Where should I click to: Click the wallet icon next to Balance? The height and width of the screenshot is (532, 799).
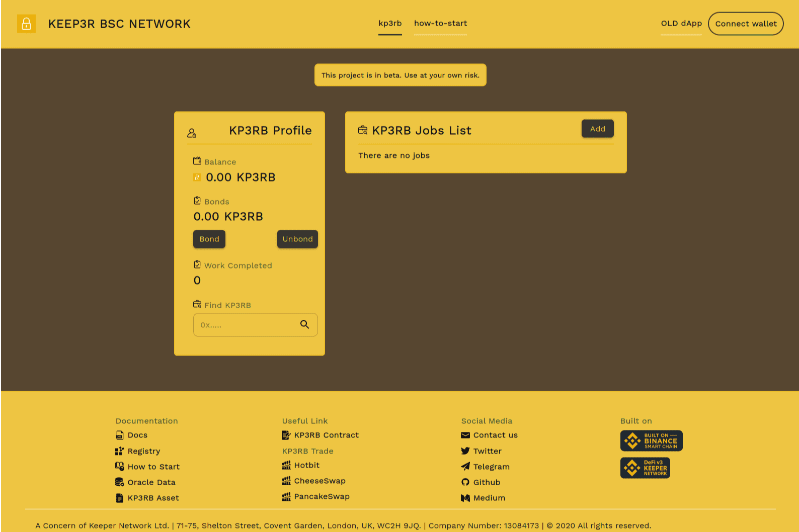point(197,161)
